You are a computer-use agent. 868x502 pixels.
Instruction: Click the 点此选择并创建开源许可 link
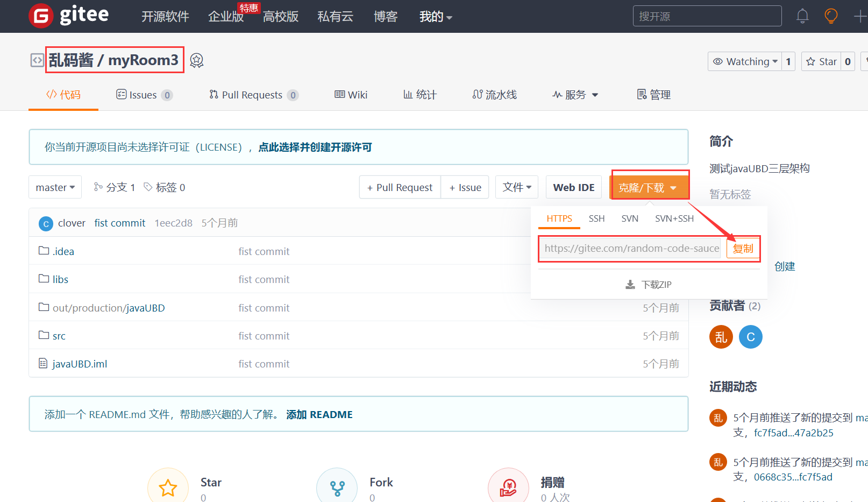(315, 147)
